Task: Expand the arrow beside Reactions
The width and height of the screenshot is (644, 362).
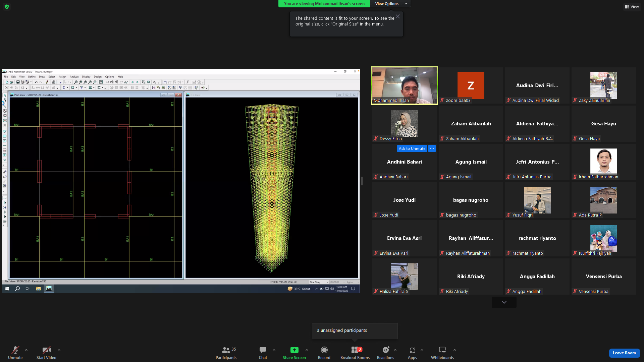Action: point(395,350)
